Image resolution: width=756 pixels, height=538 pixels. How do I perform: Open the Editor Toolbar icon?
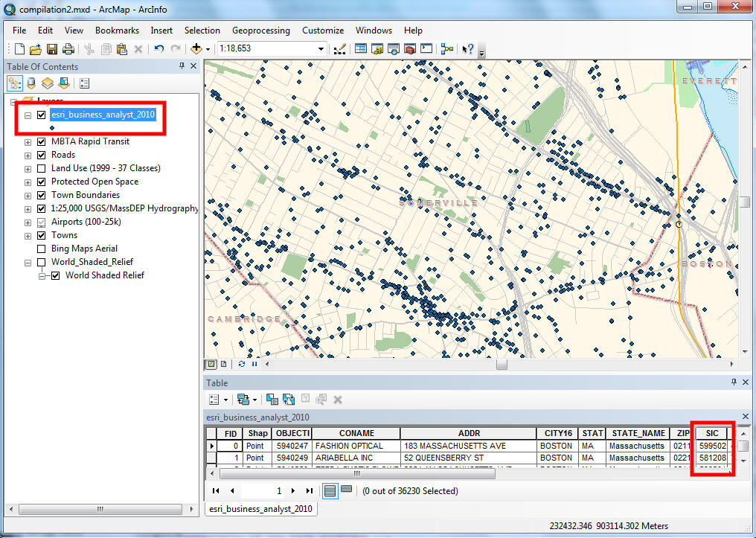(339, 48)
